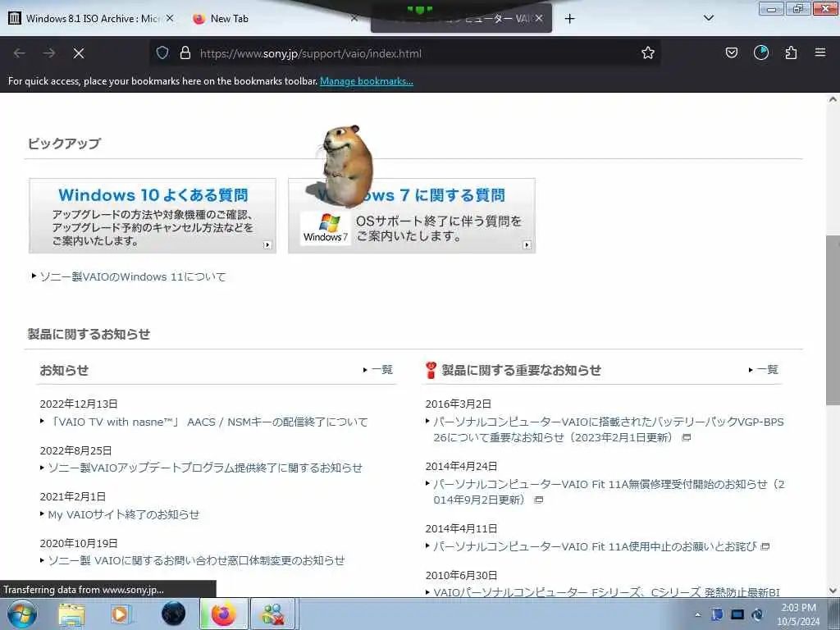Viewport: 840px width, 630px height.
Task: Open tracking protection shield icon
Action: point(162,52)
